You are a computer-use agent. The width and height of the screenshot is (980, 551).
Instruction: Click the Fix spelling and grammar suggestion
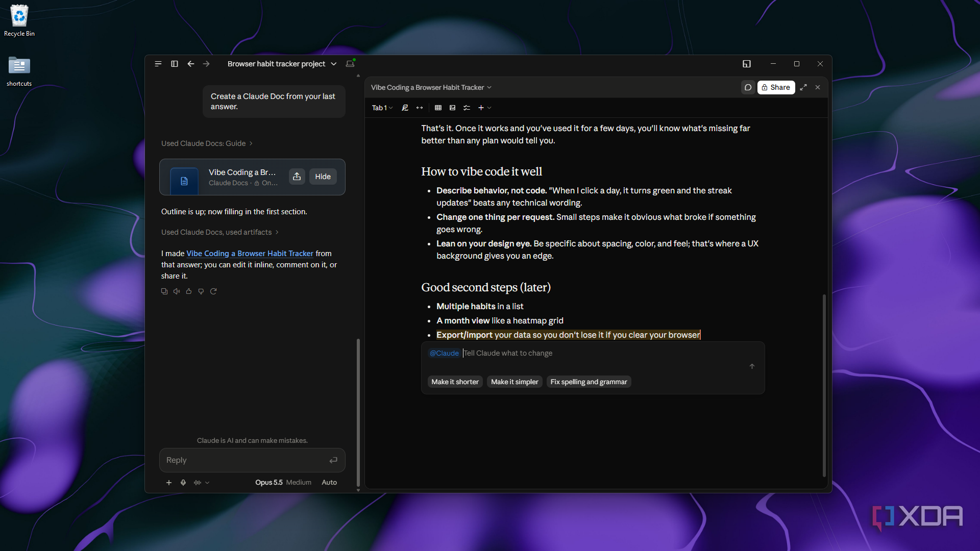589,382
